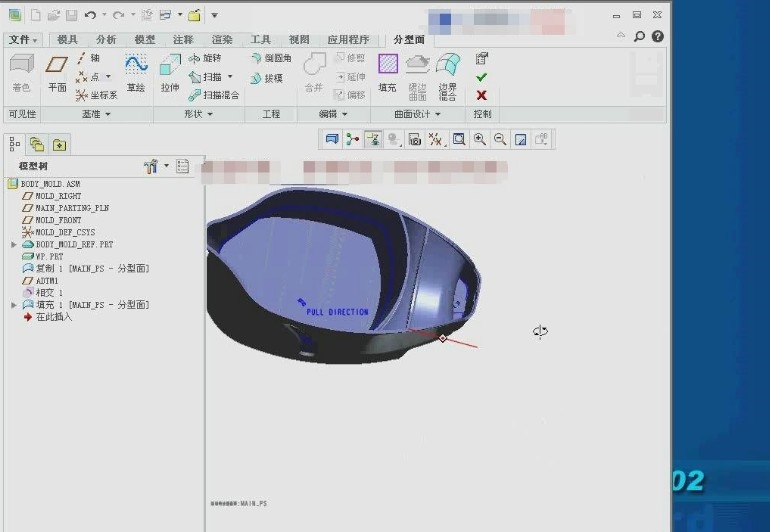This screenshot has width=770, height=532.
Task: Click the Close window folder icon
Action: pos(194,15)
